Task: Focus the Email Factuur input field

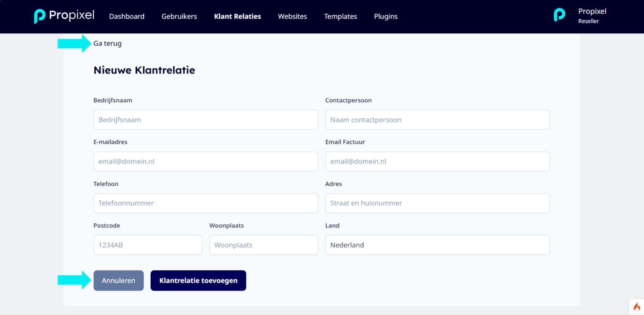Action: 437,161
